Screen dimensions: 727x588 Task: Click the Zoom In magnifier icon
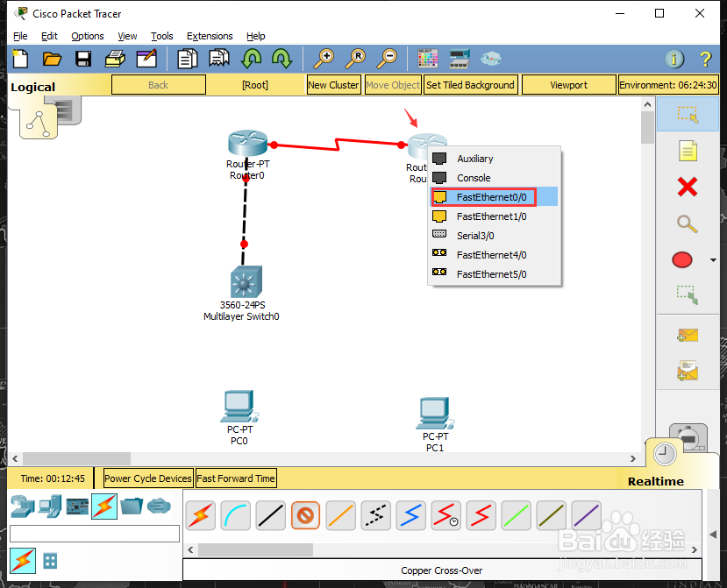(324, 59)
